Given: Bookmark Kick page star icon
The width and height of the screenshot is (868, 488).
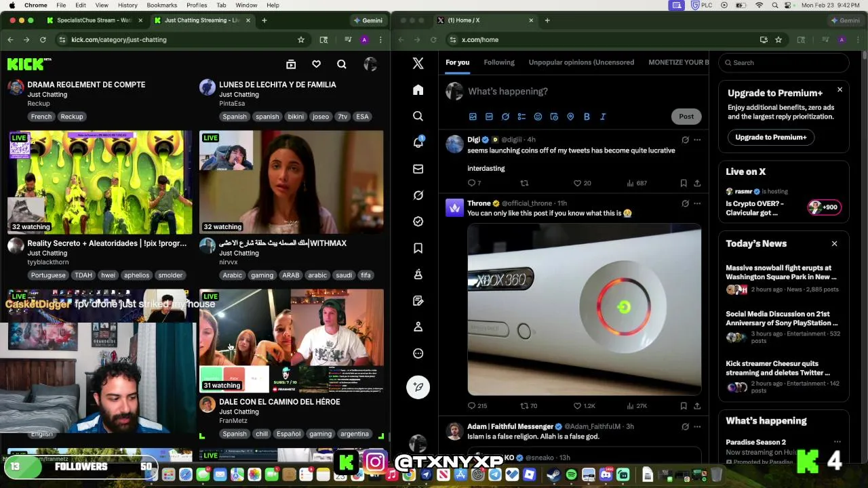Looking at the screenshot, I should (x=301, y=40).
